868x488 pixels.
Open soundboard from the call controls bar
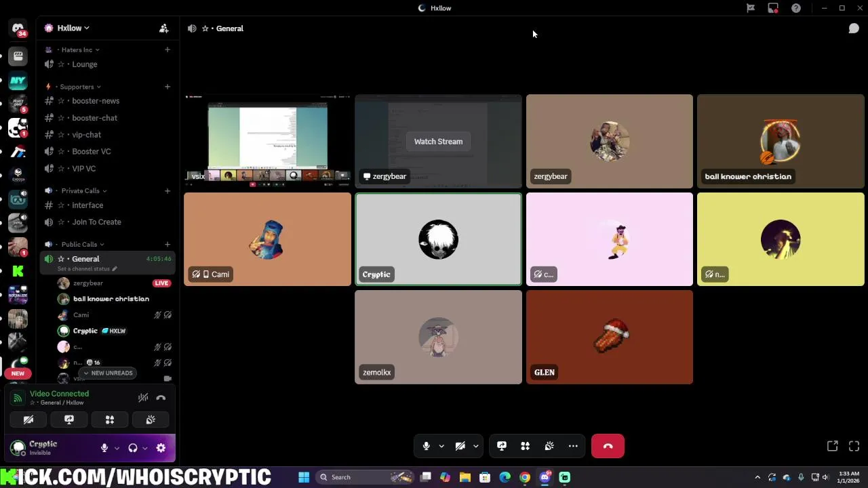click(x=549, y=446)
